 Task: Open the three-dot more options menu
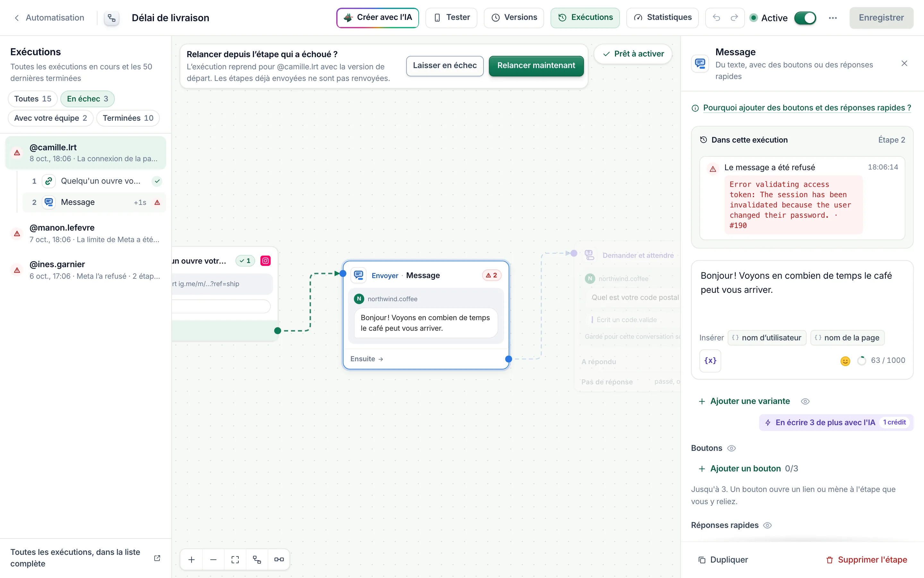[x=833, y=18]
